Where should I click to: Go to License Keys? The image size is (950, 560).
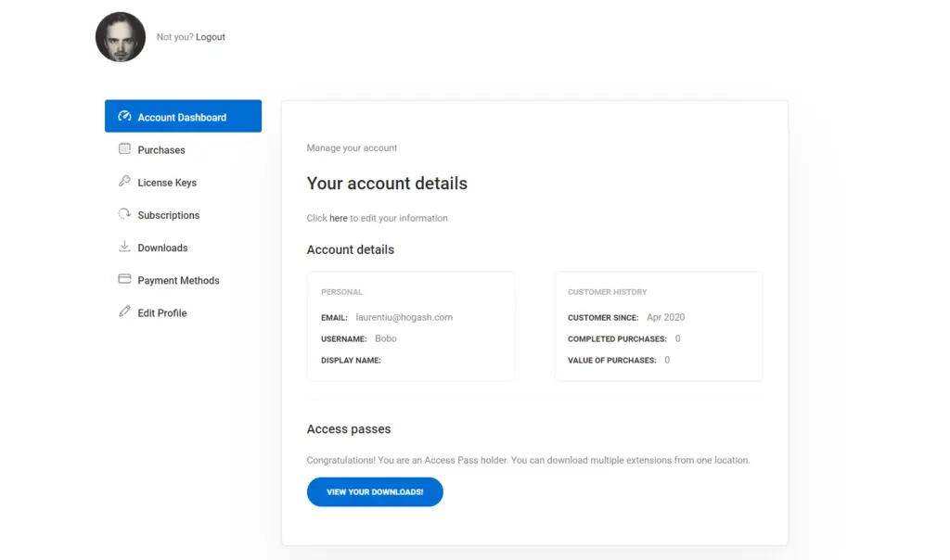click(183, 183)
